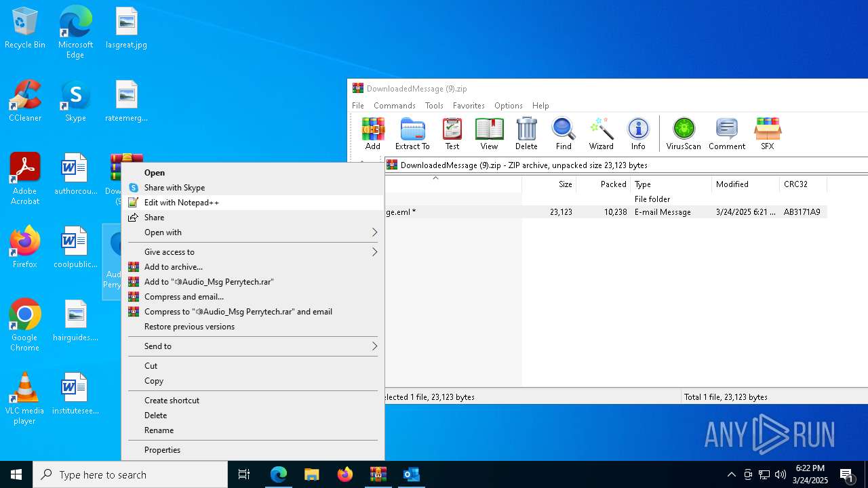Choose Open in the context menu
The height and width of the screenshot is (488, 868).
(x=253, y=173)
